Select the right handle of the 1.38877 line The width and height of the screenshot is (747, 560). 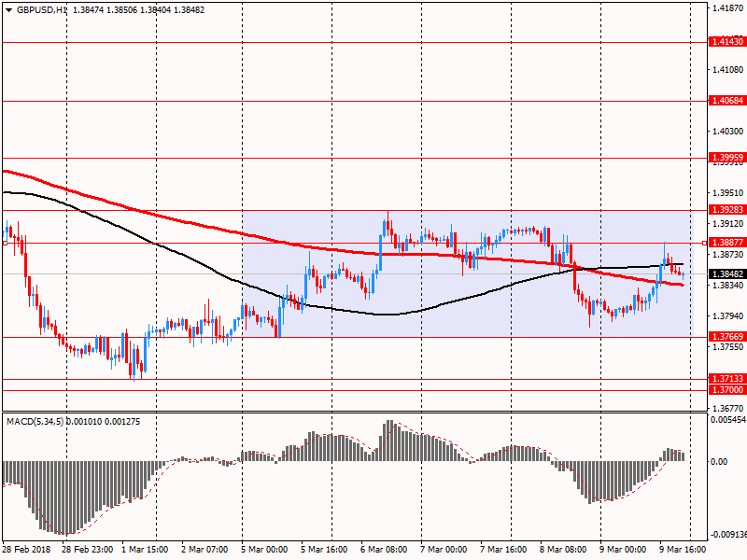(705, 244)
